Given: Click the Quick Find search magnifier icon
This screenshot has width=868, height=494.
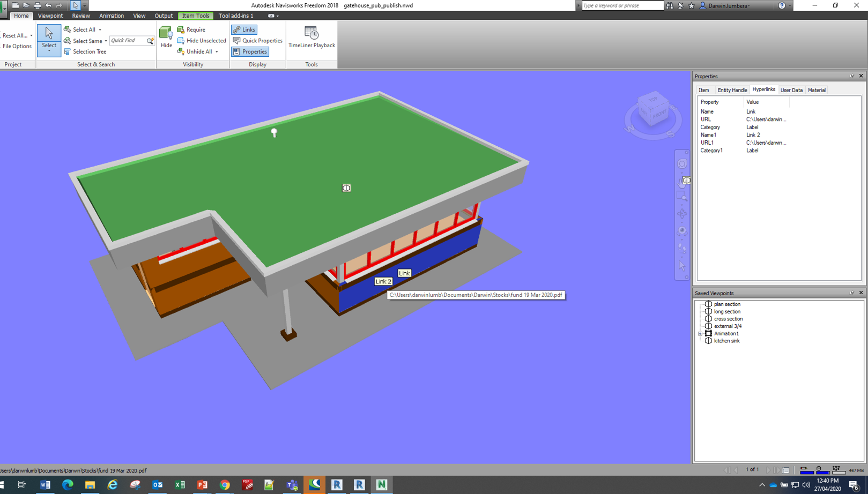Looking at the screenshot, I should [x=150, y=41].
